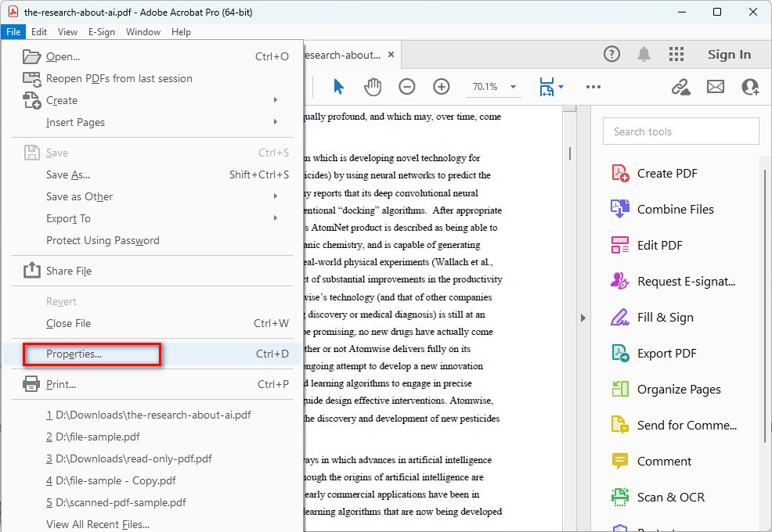Open the fit width options dropdown arrow
The image size is (772, 532).
561,87
